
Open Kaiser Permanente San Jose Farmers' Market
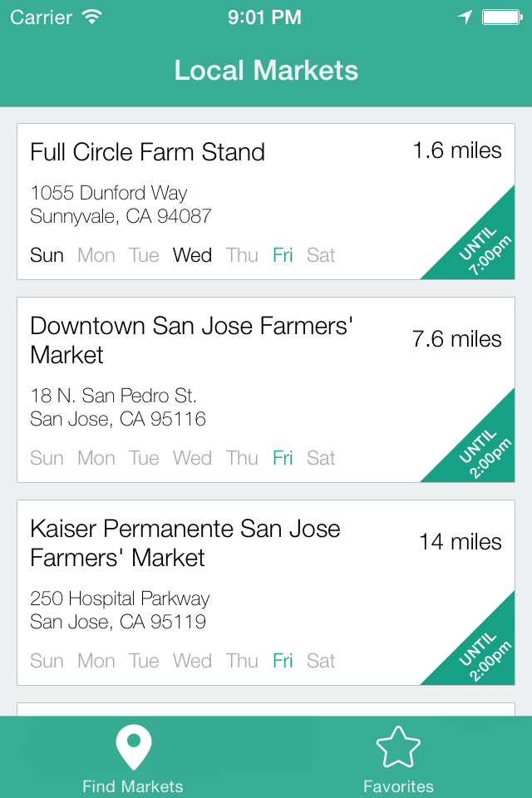pyautogui.click(x=185, y=543)
